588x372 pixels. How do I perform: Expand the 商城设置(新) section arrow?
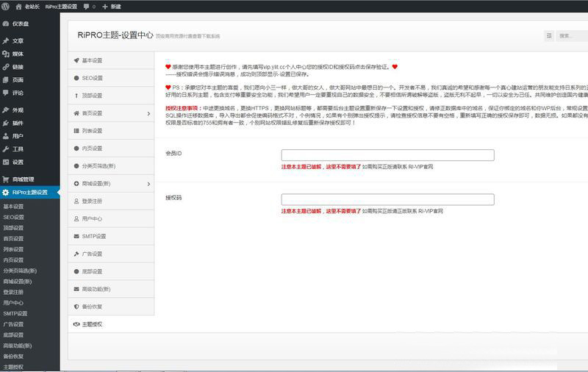tap(148, 183)
